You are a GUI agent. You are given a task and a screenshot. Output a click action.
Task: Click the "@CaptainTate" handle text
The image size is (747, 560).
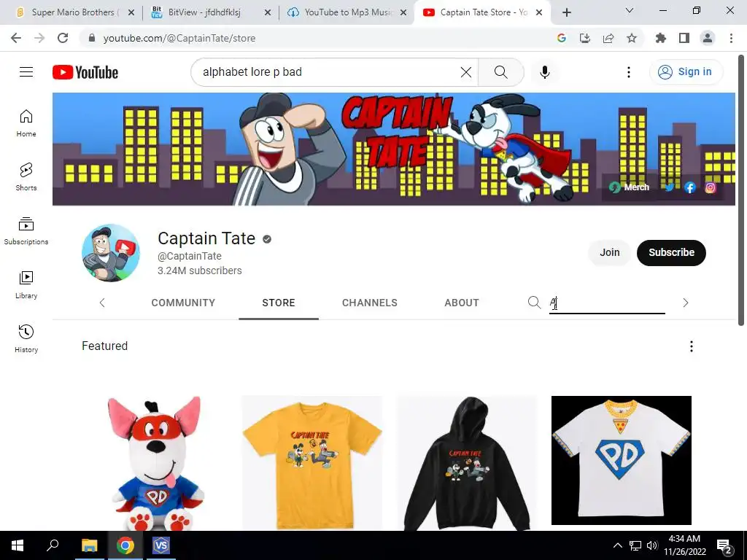click(190, 256)
